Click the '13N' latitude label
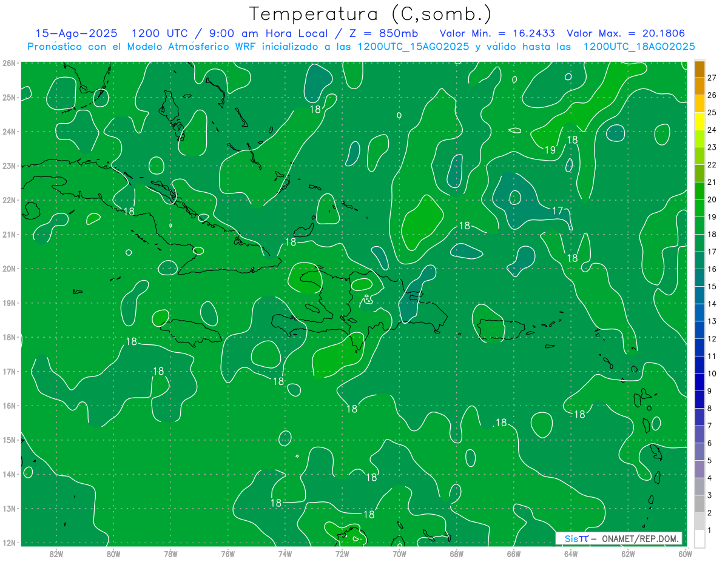This screenshot has width=728, height=562. pos(8,508)
